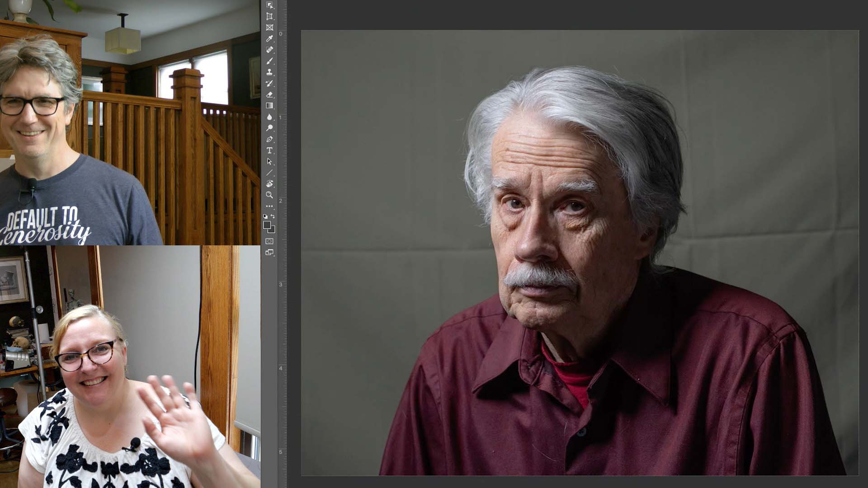Select the Blur tool
The width and height of the screenshot is (868, 488).
click(x=269, y=117)
